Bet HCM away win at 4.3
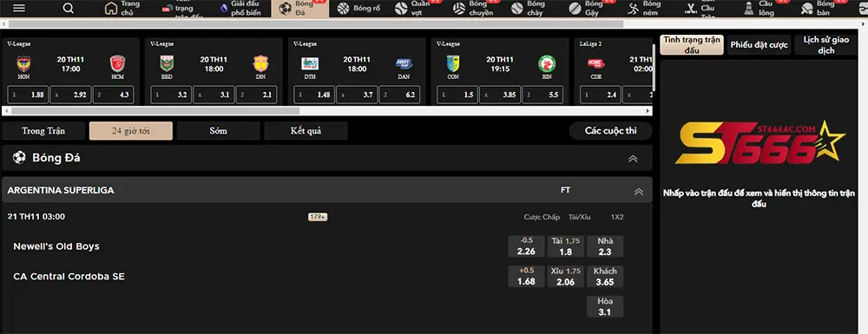The width and height of the screenshot is (868, 334). [x=114, y=95]
